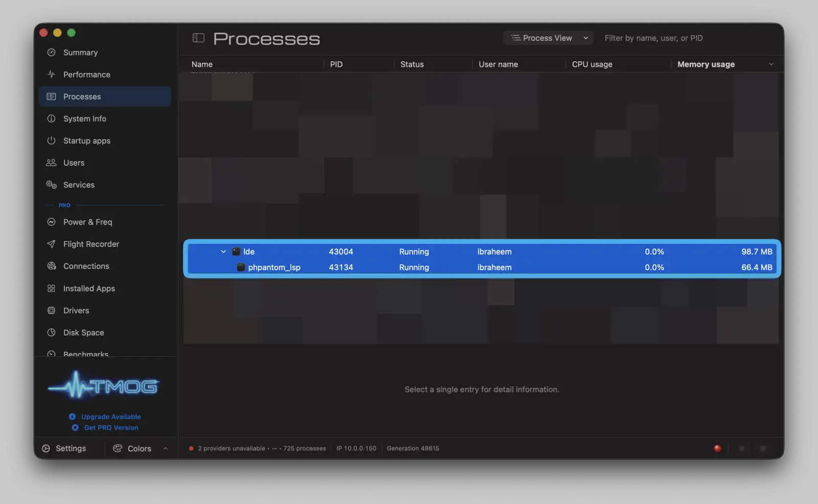
Task: Open the Connections globe icon
Action: point(51,266)
